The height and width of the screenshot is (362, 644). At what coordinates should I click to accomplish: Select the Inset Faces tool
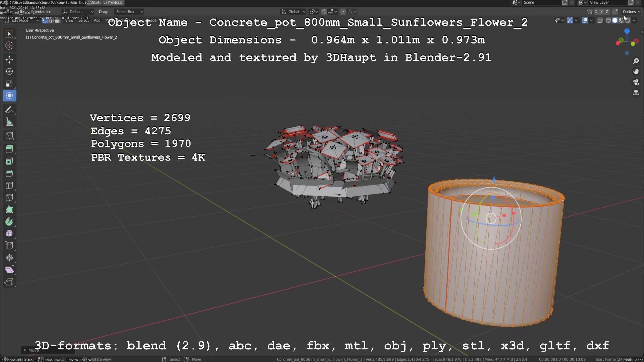pyautogui.click(x=9, y=161)
